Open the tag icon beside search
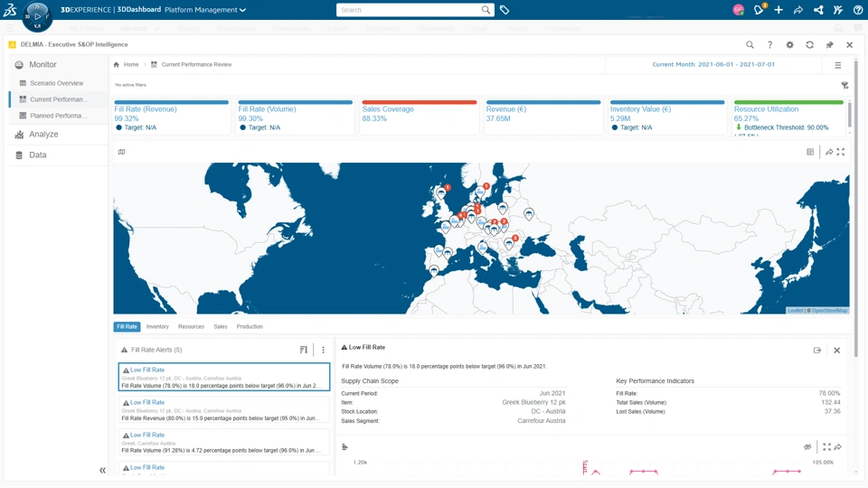Screen dimensions: 868x488 pyautogui.click(x=505, y=10)
